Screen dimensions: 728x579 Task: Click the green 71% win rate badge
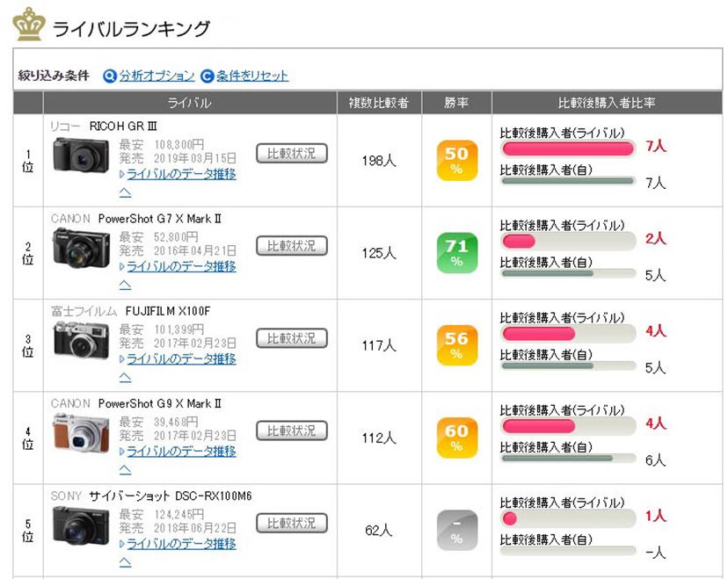point(456,253)
